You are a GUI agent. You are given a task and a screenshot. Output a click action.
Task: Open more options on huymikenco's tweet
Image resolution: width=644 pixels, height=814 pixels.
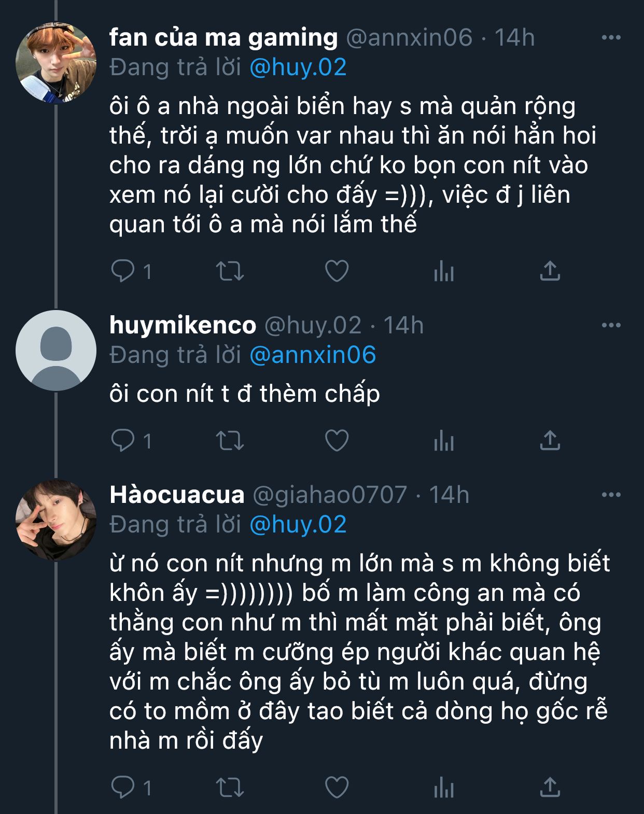pos(611,325)
